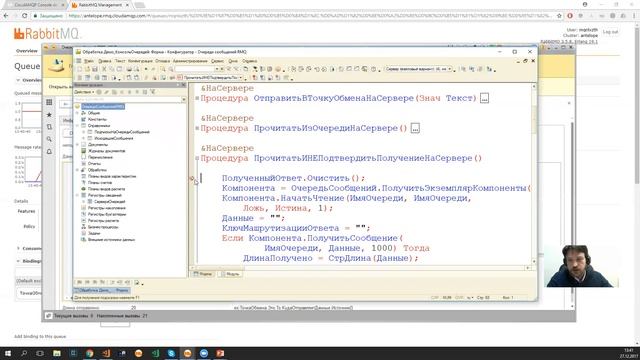
Task: Open the Справка menu
Action: click(250, 61)
